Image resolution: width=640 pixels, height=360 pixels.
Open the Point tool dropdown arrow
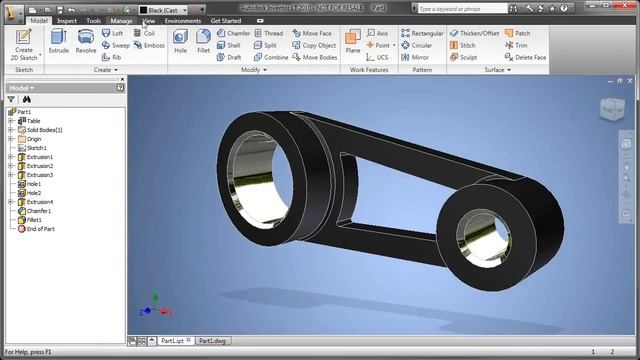[394, 45]
